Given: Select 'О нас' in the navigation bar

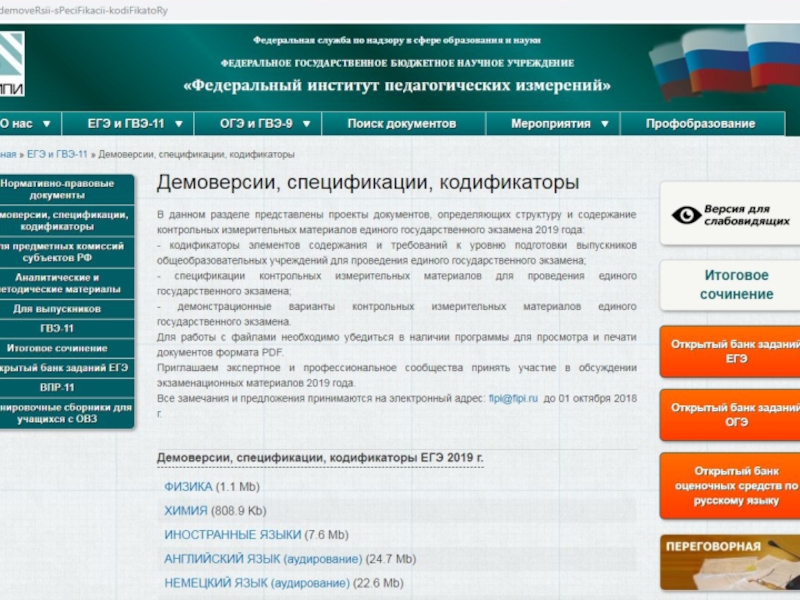Looking at the screenshot, I should click(16, 123).
